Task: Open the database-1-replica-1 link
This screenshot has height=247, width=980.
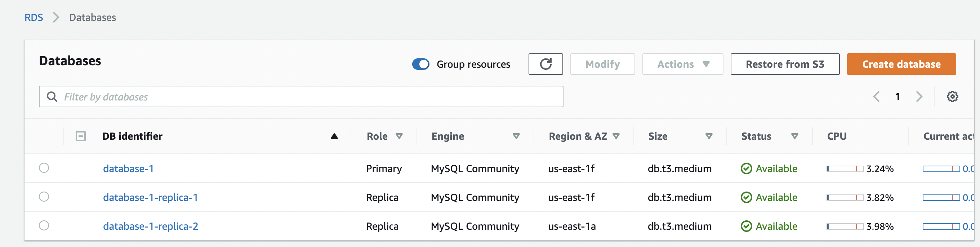Action: click(150, 198)
